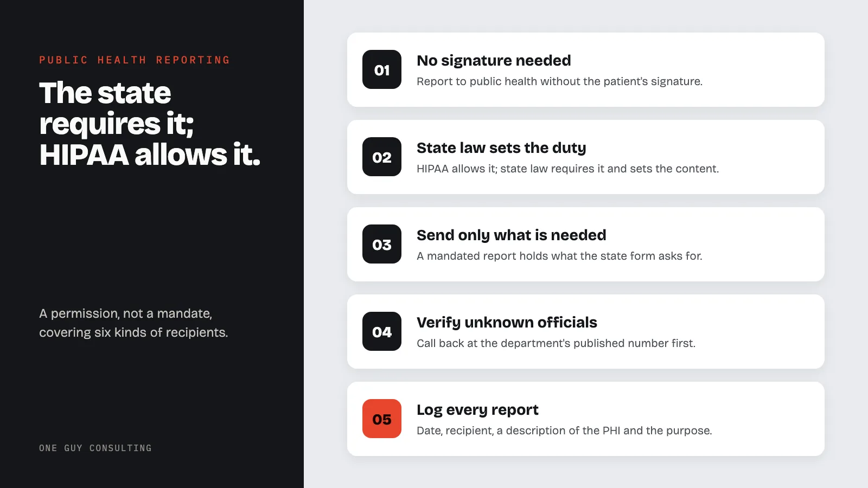The width and height of the screenshot is (868, 488).
Task: Click the 04 number badge
Action: (x=382, y=331)
